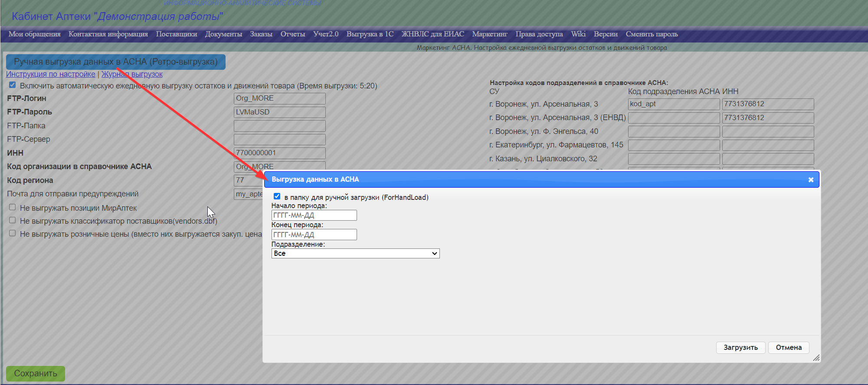Open the Журнал выгрузок link
The height and width of the screenshot is (385, 868).
[132, 74]
